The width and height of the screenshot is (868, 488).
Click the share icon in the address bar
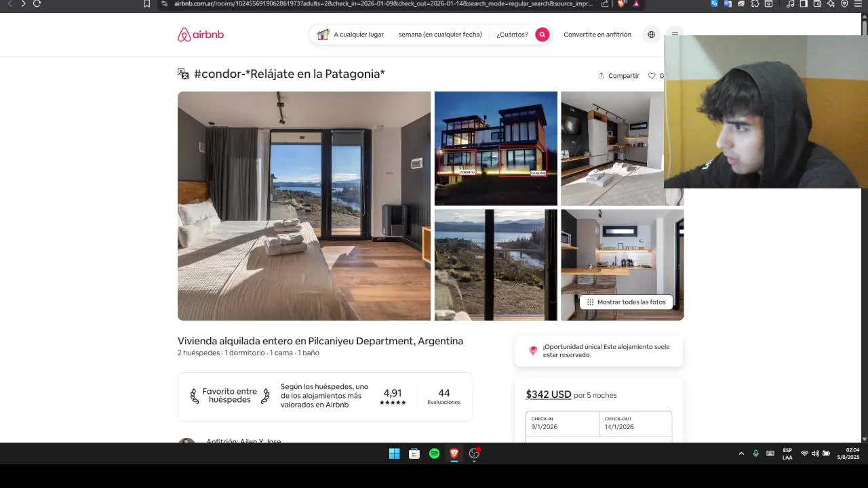click(605, 3)
